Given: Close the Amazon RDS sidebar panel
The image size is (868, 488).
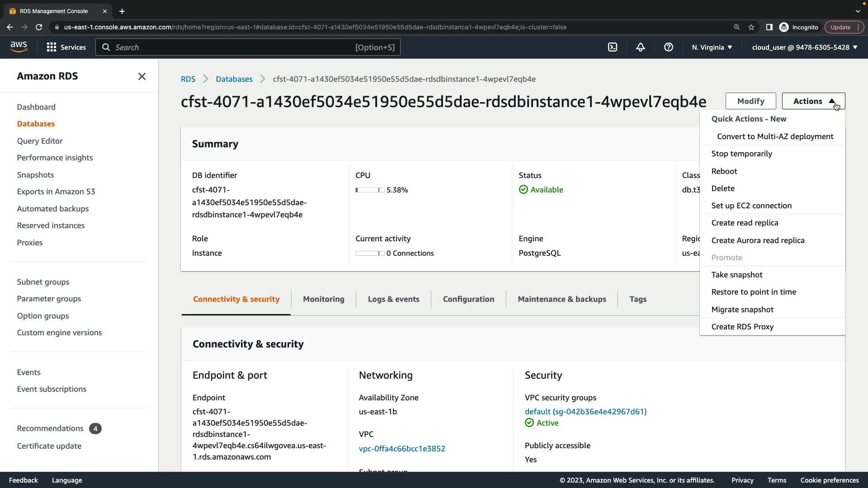Looking at the screenshot, I should 142,76.
